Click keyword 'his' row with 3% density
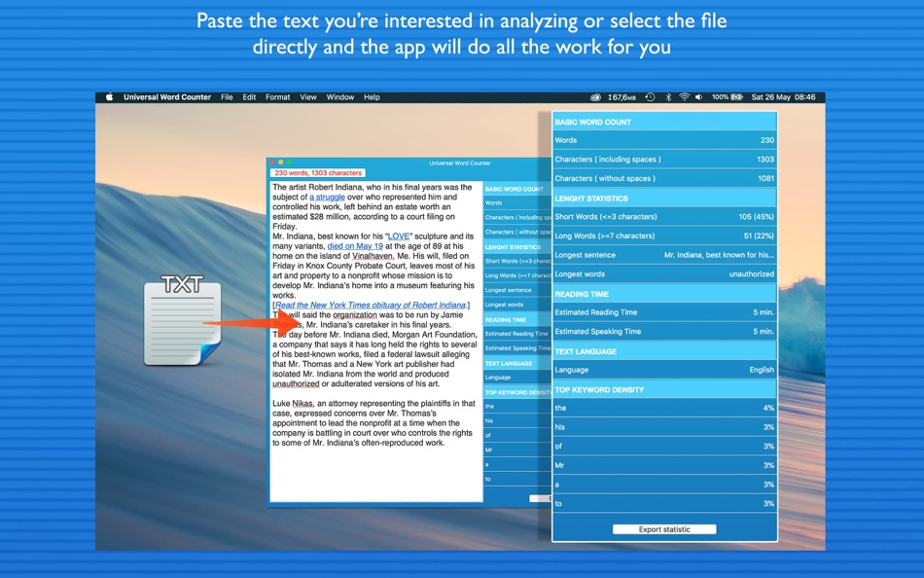The height and width of the screenshot is (578, 924). click(664, 427)
